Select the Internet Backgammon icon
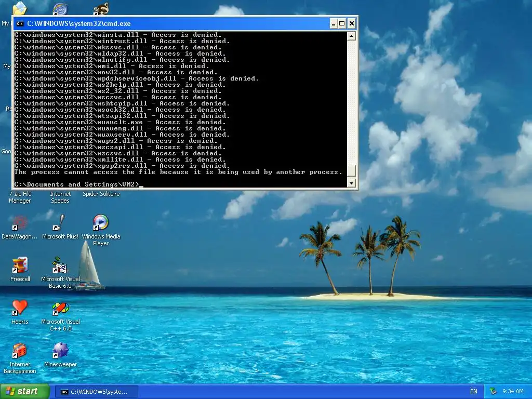 click(20, 358)
